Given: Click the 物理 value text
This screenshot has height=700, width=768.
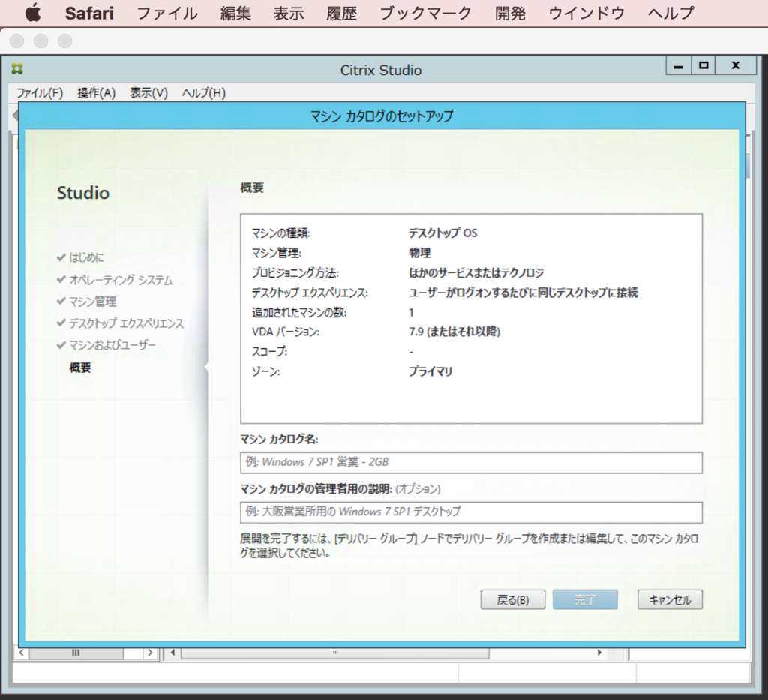Looking at the screenshot, I should click(x=420, y=253).
